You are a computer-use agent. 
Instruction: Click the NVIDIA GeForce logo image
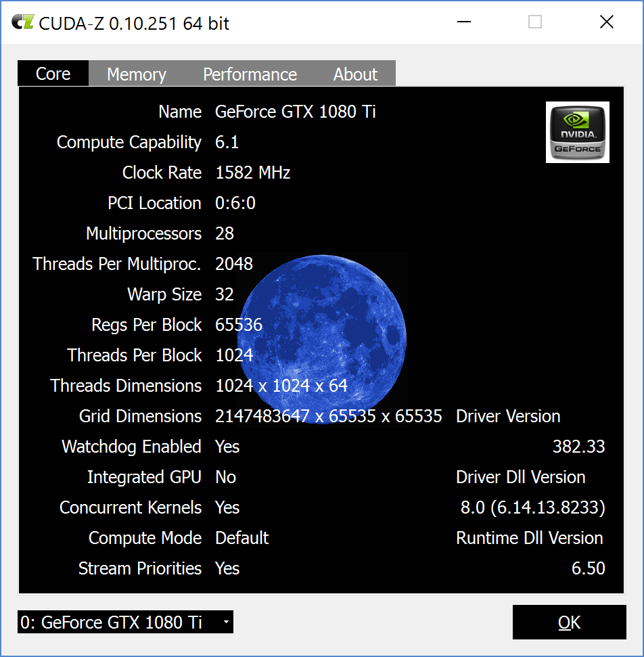[x=578, y=132]
